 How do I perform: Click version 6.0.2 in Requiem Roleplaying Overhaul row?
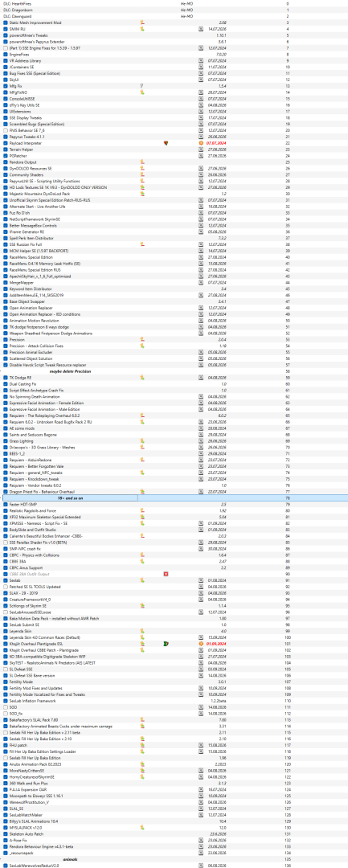(x=223, y=416)
